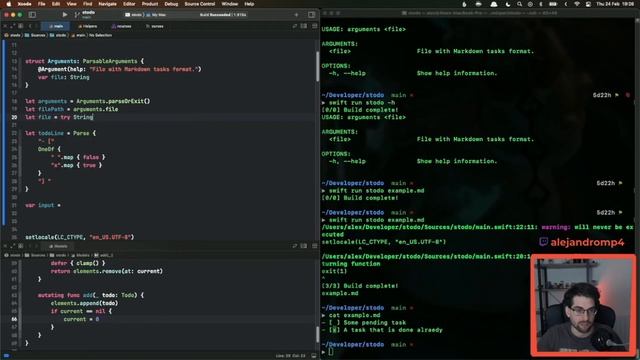
Task: Click the setlocale(LC_CTYPE, "en_US.UTF-8") line in Xcode
Action: click(x=80, y=237)
